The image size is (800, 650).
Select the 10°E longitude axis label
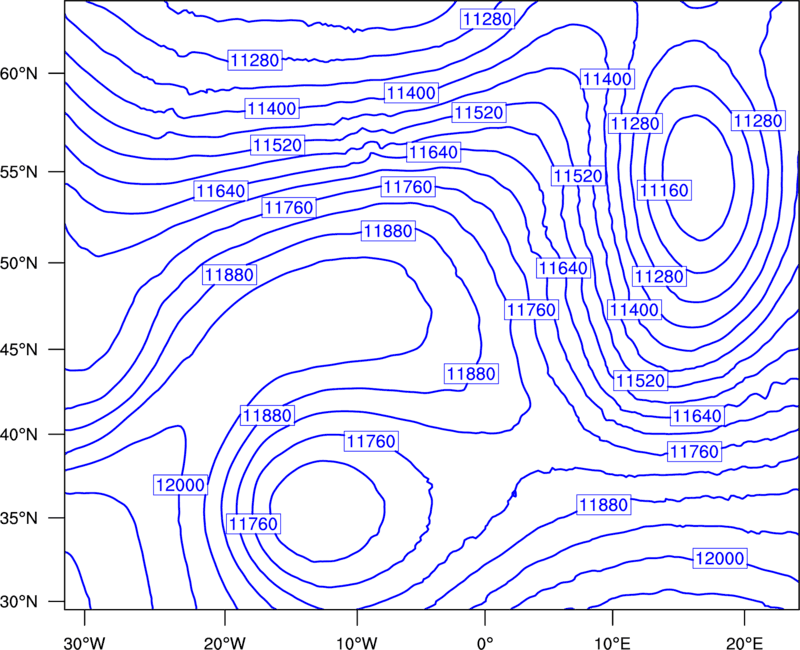tap(612, 642)
